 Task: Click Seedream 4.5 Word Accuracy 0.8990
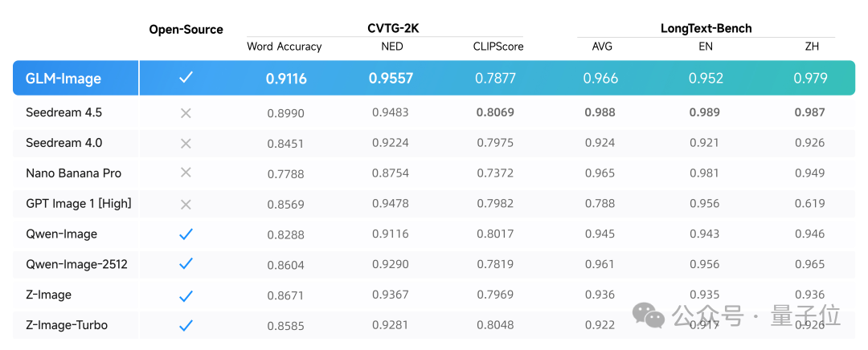[x=285, y=113]
